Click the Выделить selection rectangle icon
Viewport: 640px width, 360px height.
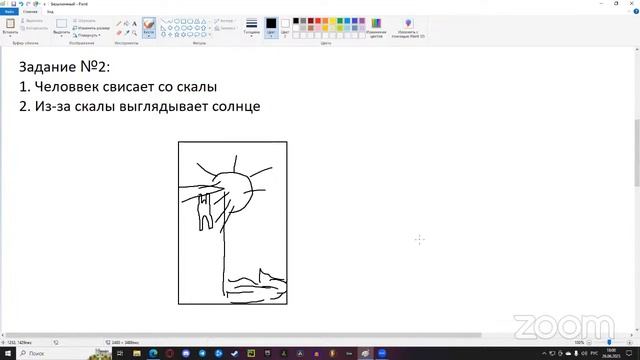[62, 23]
